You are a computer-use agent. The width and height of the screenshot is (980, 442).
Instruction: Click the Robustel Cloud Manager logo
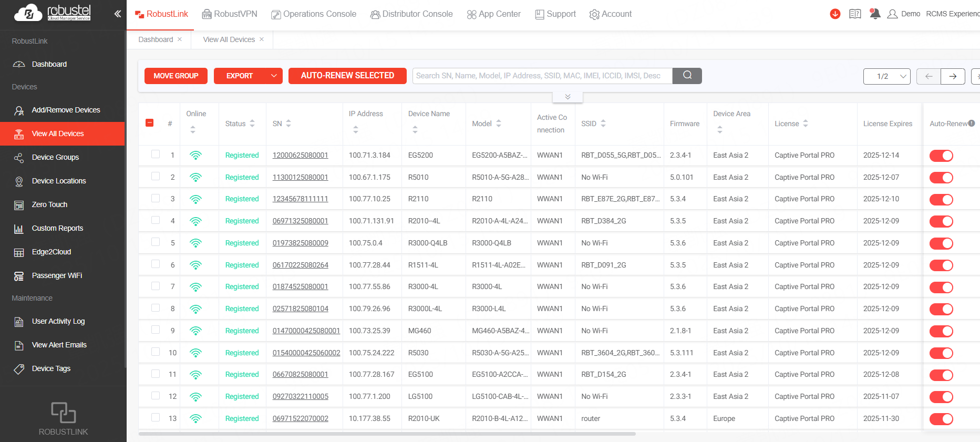pyautogui.click(x=53, y=13)
